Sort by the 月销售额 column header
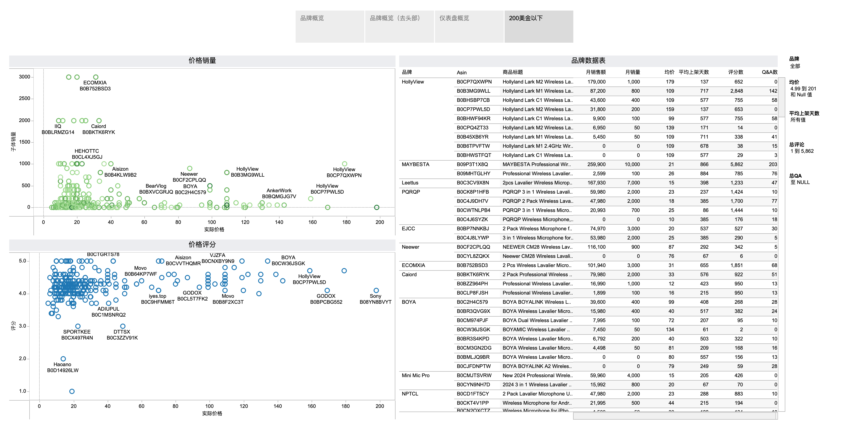868x429 pixels. 595,72
